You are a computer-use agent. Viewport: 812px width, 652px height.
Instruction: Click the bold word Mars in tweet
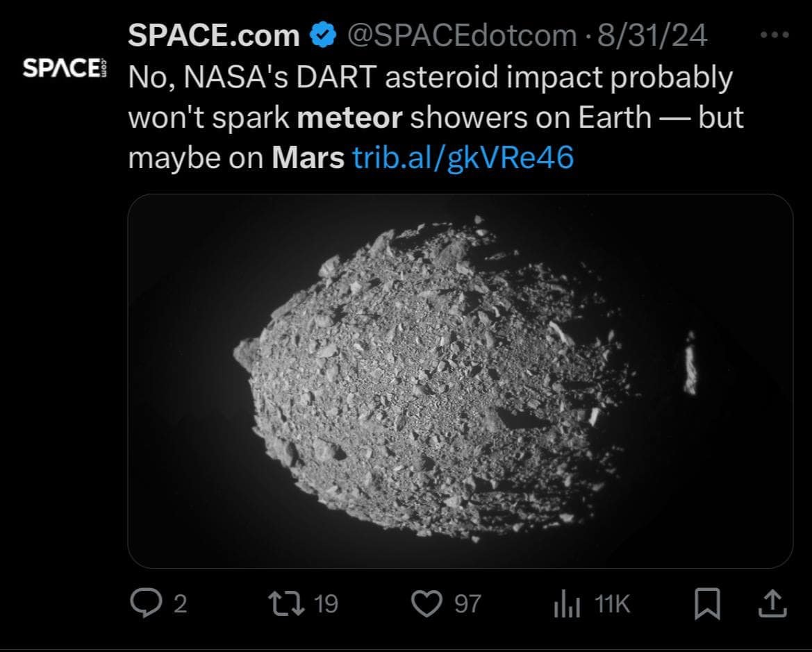pos(308,158)
